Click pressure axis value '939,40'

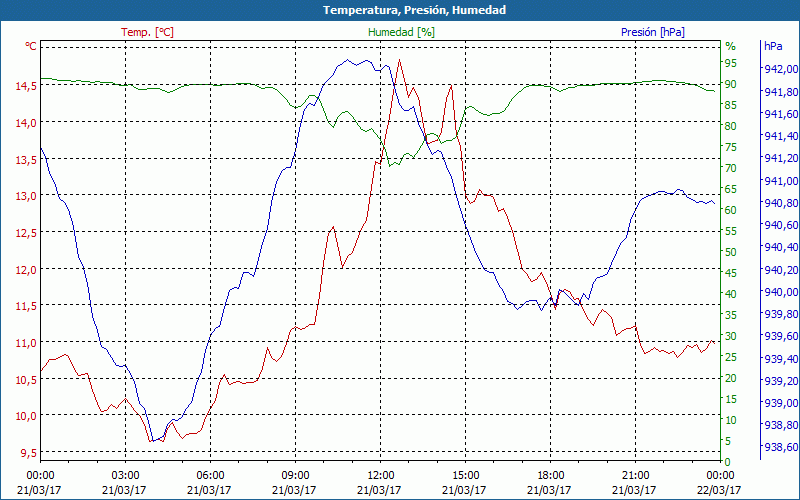coord(781,359)
